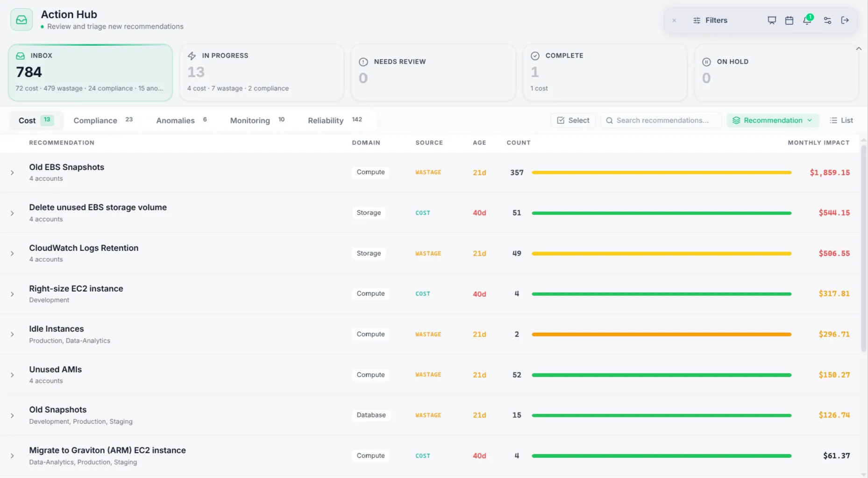The width and height of the screenshot is (868, 478).
Task: Click the Complete checkmark circle icon
Action: click(x=535, y=56)
